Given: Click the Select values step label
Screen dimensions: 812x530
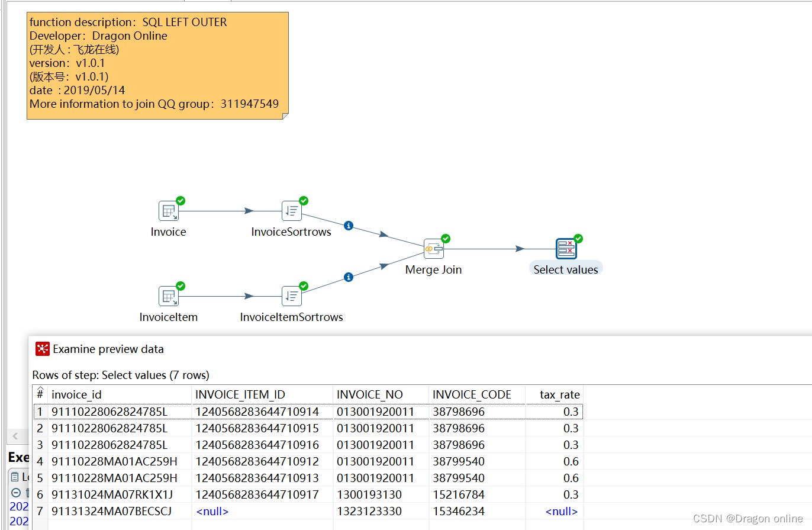Looking at the screenshot, I should (x=566, y=269).
